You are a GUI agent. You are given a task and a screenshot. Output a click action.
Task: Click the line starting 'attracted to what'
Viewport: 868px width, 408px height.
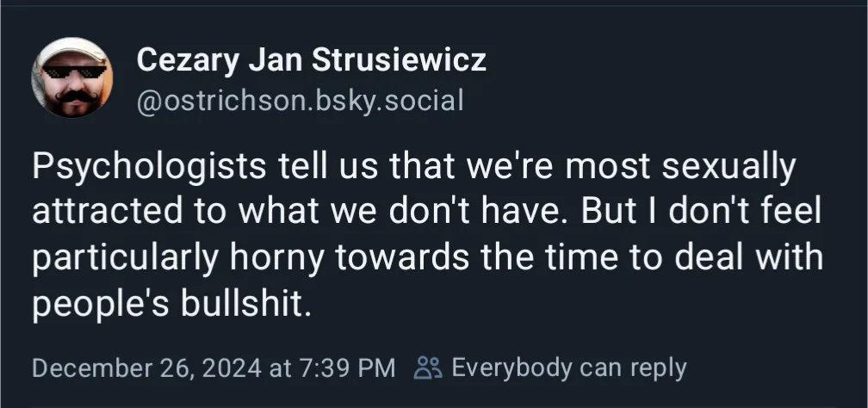[x=427, y=212]
